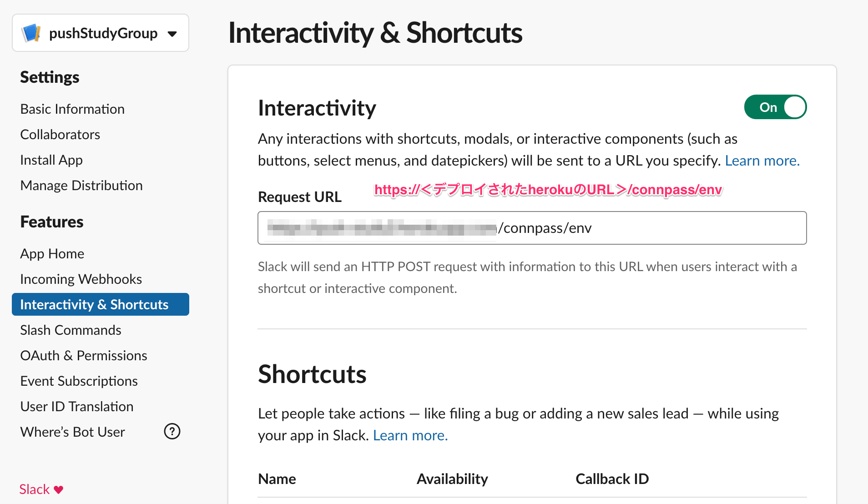This screenshot has width=868, height=504.
Task: Click the Slack heart footer link
Action: [x=41, y=489]
